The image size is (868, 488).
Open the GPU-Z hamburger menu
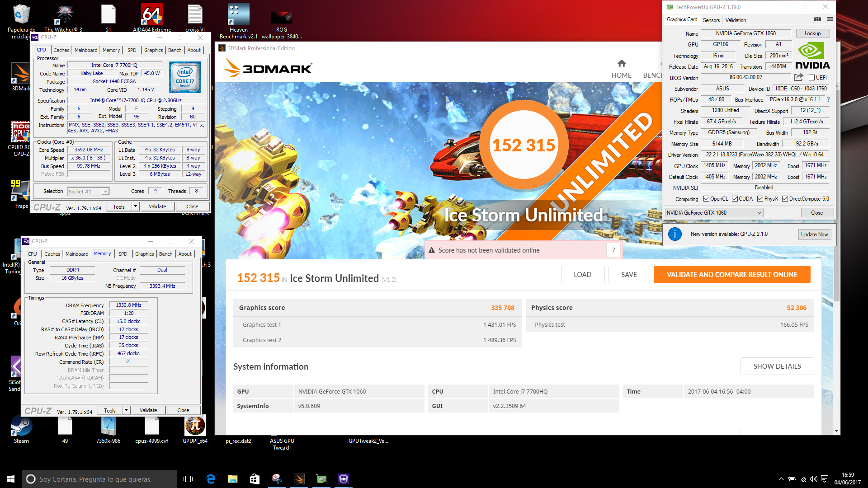tap(830, 19)
